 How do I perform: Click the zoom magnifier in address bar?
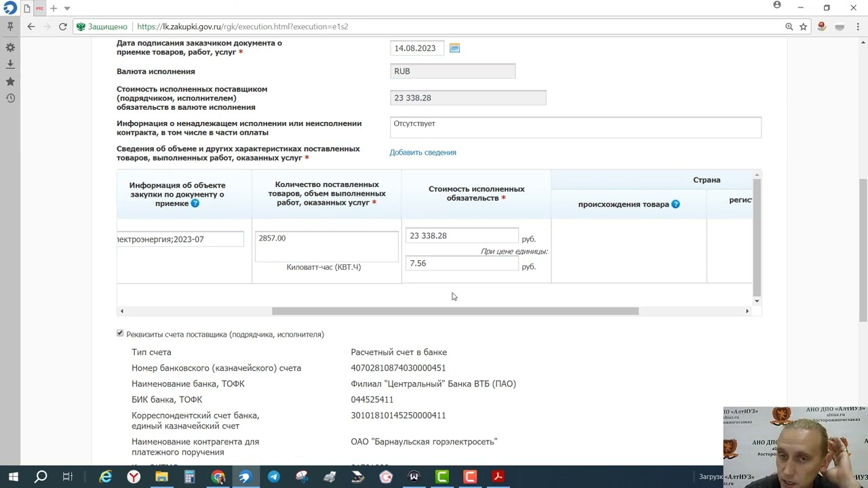[x=789, y=26]
